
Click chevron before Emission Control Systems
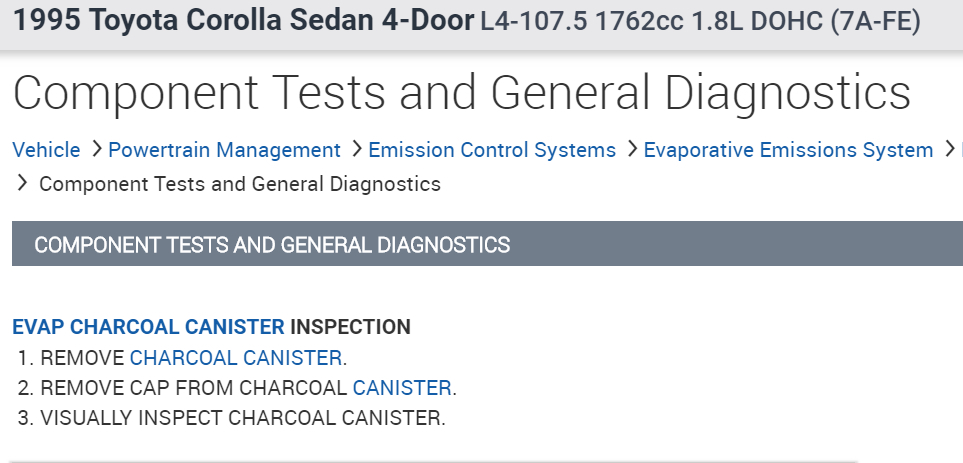(x=356, y=150)
